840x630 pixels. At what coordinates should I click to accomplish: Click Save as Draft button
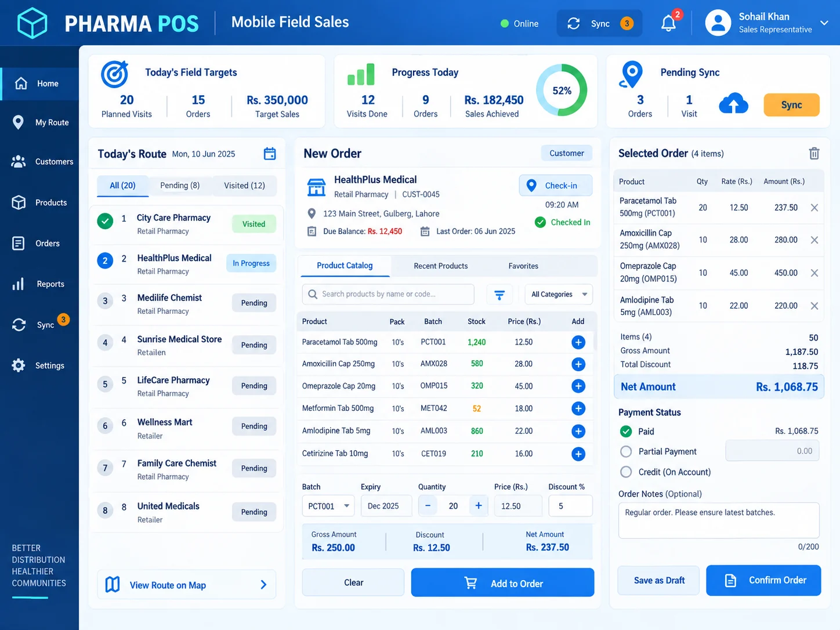(x=658, y=580)
